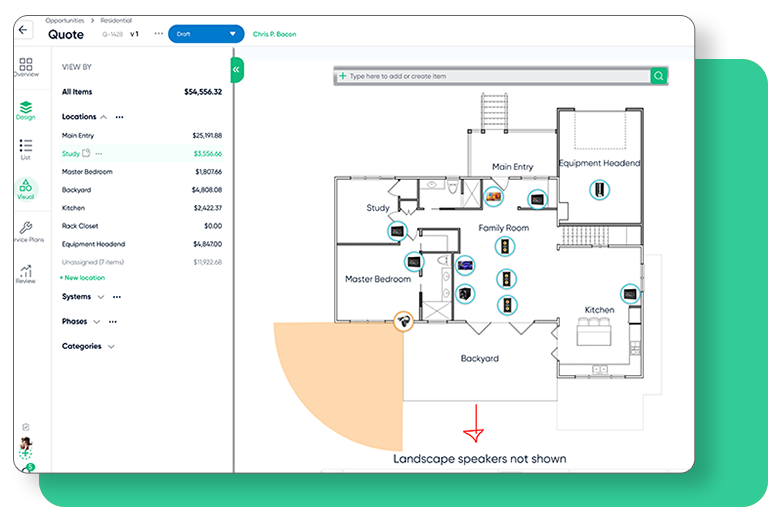Collapse the side panel with double chevron

pos(237,70)
